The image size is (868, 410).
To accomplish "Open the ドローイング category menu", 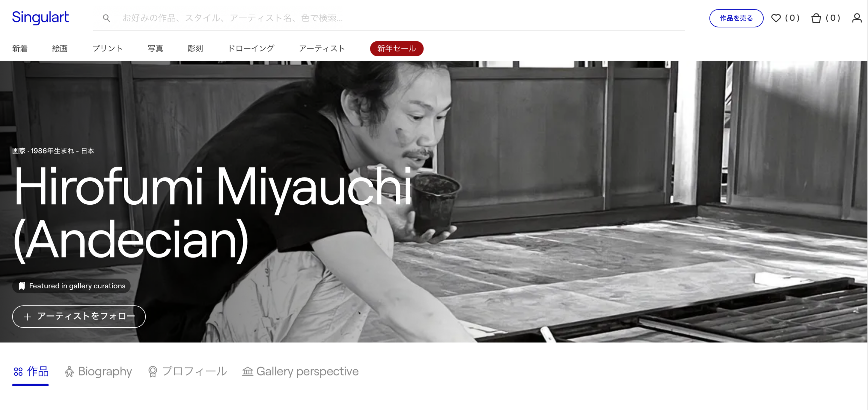I will [251, 48].
